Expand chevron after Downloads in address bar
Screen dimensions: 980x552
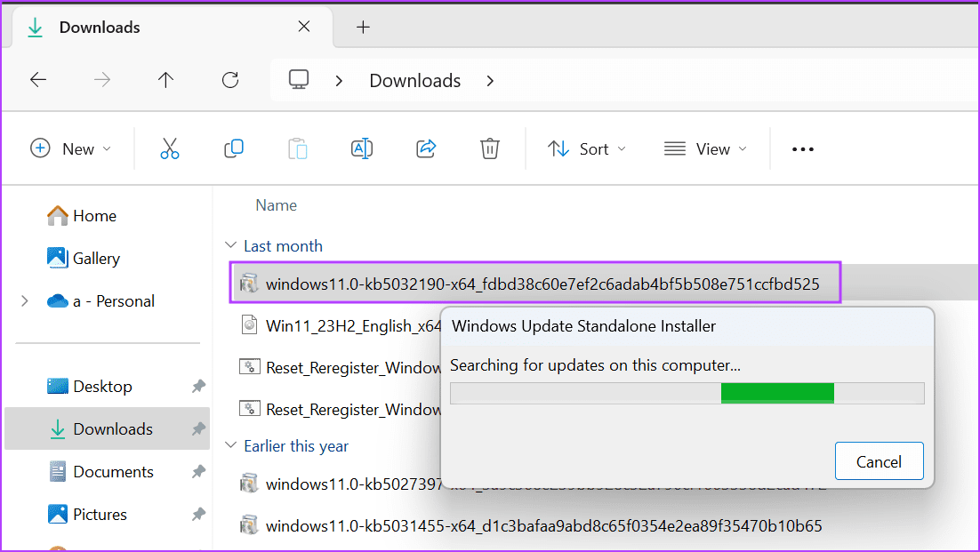[490, 81]
